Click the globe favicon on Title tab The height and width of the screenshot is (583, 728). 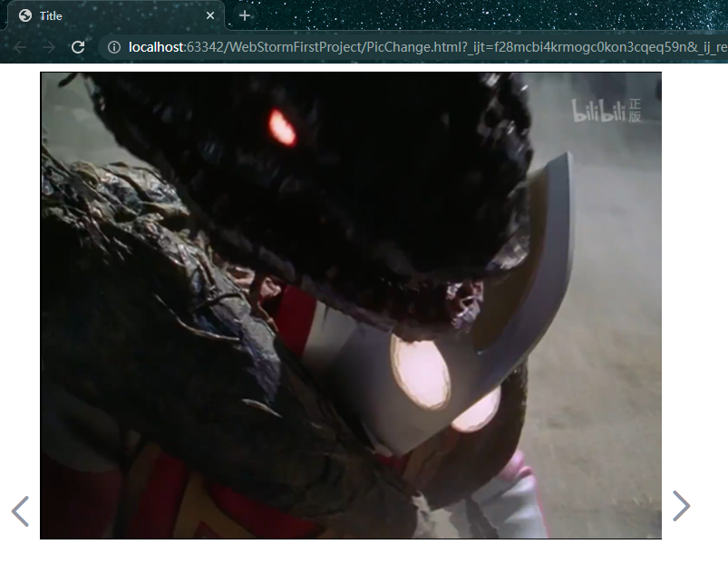coord(25,15)
